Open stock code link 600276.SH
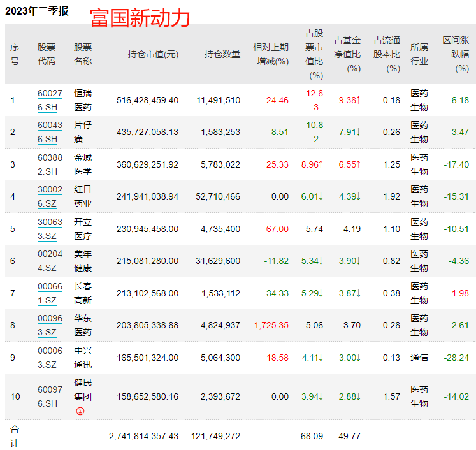Screen dimensions: 476x450 pos(50,100)
